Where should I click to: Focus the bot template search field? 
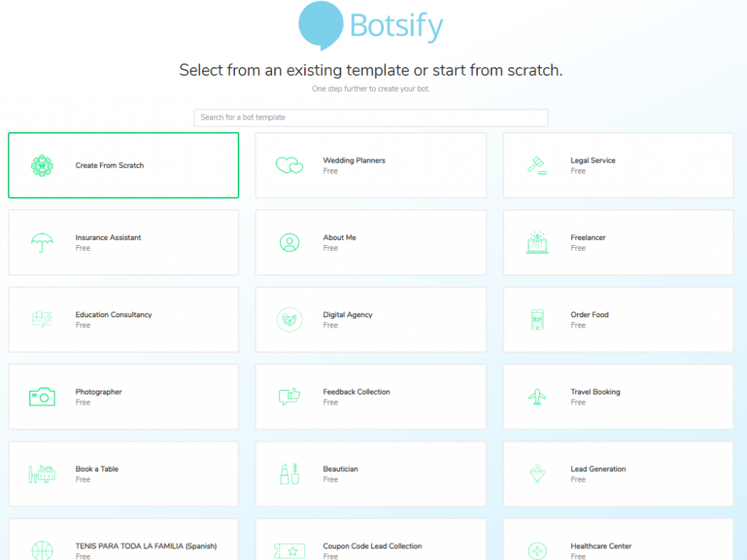point(371,117)
